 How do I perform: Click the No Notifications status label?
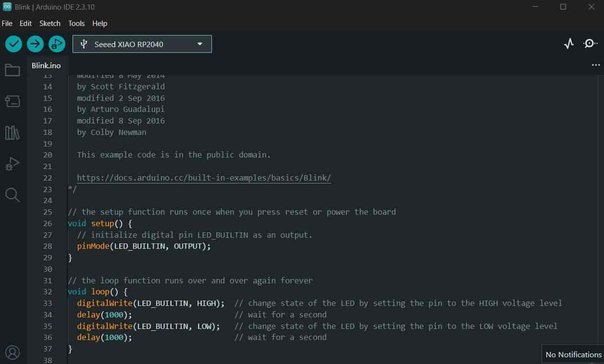[x=573, y=354]
